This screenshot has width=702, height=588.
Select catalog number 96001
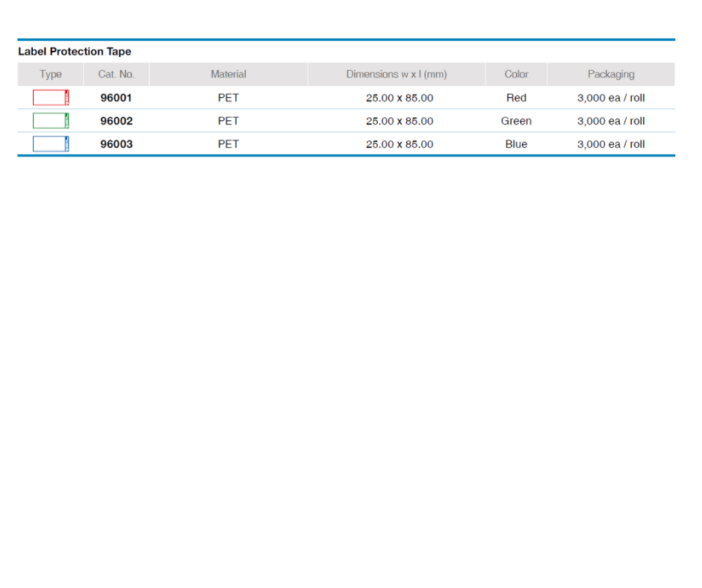[117, 98]
